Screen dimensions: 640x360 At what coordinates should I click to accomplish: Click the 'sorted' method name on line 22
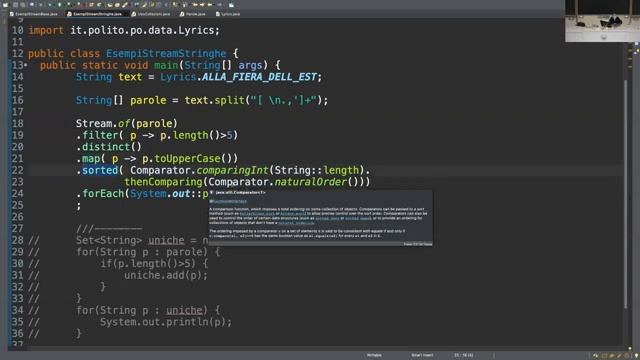click(x=100, y=170)
